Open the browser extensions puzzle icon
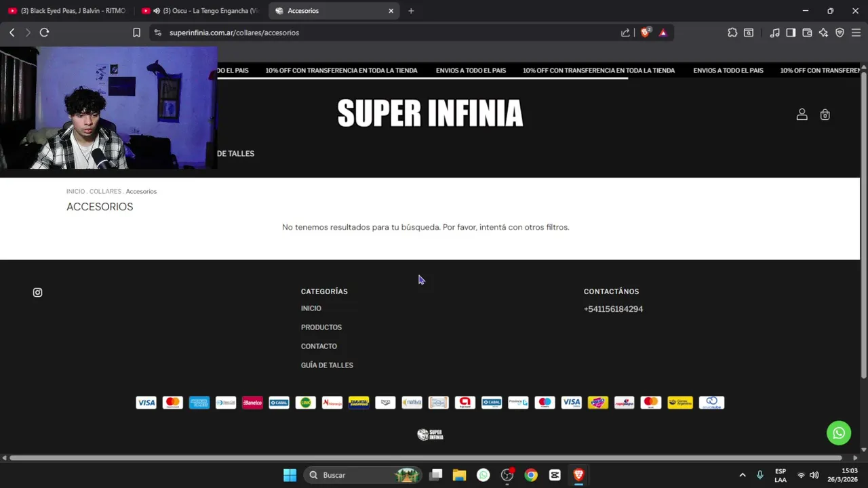The image size is (868, 488). click(732, 33)
